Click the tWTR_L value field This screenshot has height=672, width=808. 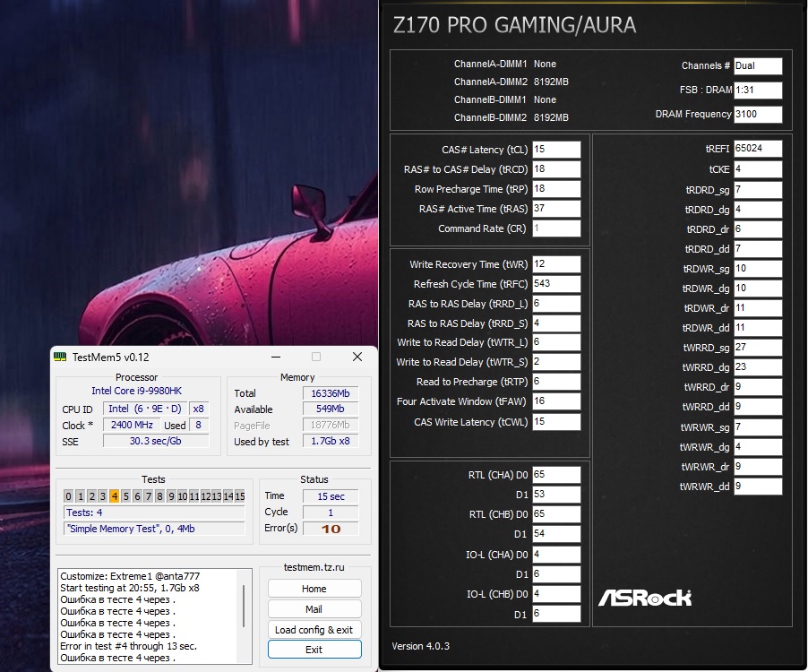556,342
